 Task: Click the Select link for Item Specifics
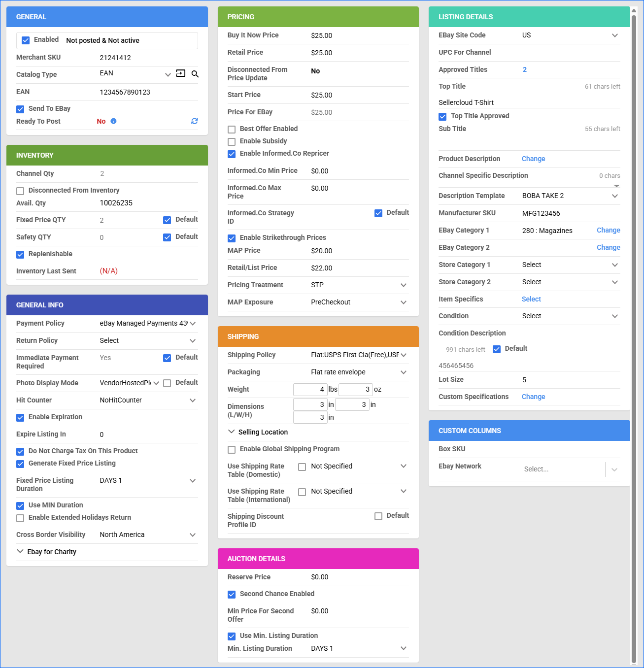[531, 299]
